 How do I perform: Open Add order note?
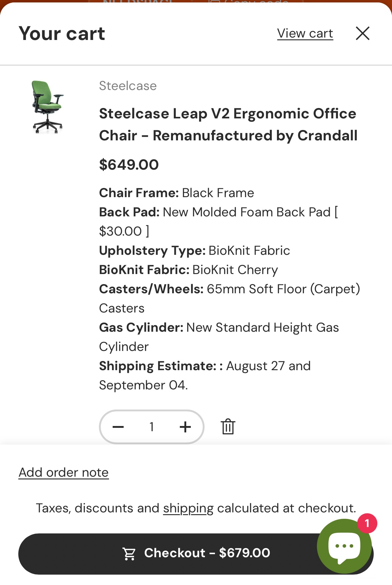tap(64, 472)
